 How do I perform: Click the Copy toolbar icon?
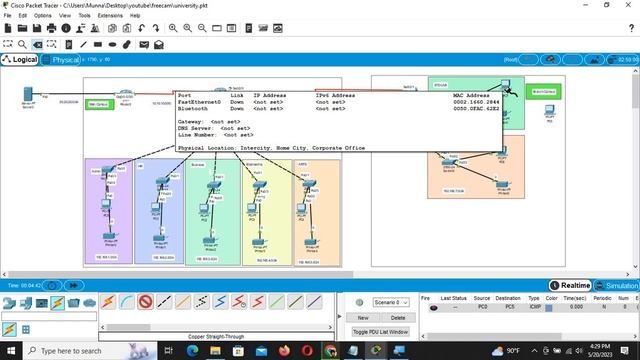tap(112, 28)
